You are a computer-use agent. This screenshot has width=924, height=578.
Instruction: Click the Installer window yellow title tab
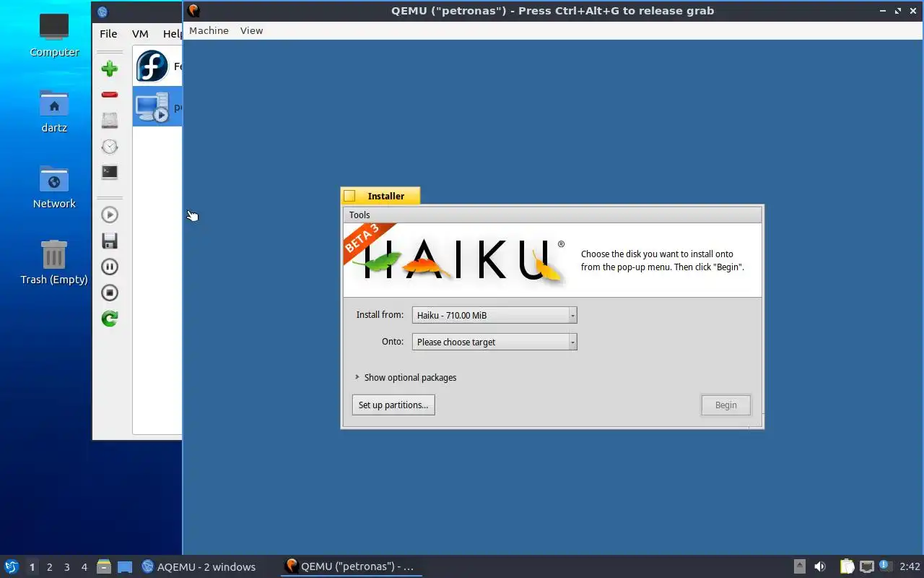tap(380, 196)
